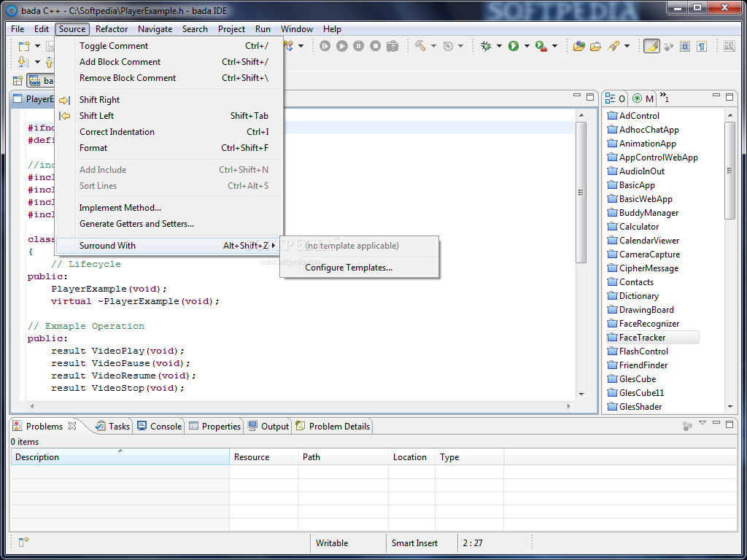Minimize the editor pane
The image size is (747, 560).
coord(577,96)
